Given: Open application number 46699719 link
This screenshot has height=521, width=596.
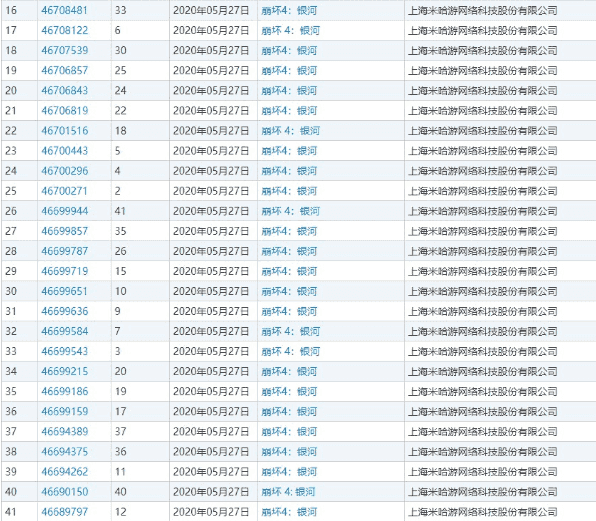Looking at the screenshot, I should click(x=65, y=271).
